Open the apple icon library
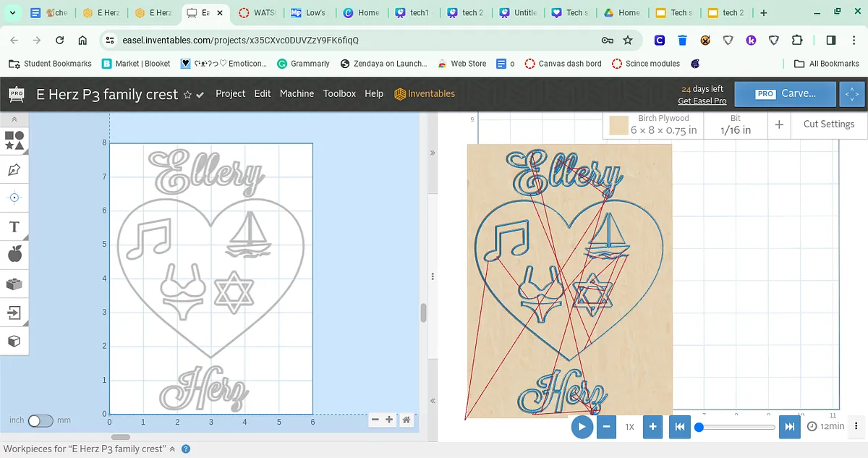The height and width of the screenshot is (458, 868). [x=14, y=254]
